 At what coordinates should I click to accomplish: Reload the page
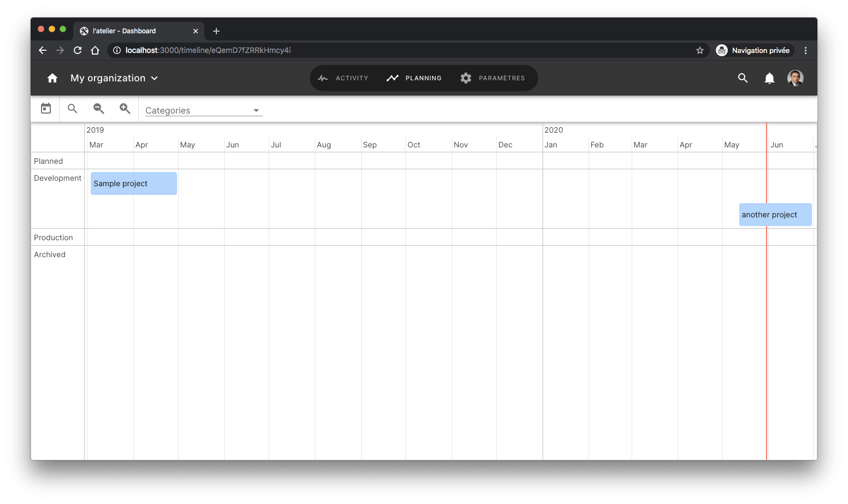tap(78, 50)
